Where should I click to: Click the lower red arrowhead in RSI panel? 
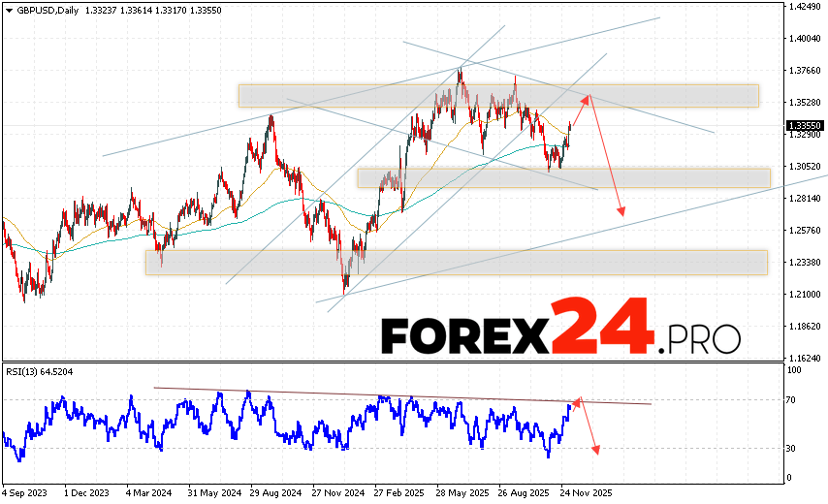pyautogui.click(x=596, y=449)
